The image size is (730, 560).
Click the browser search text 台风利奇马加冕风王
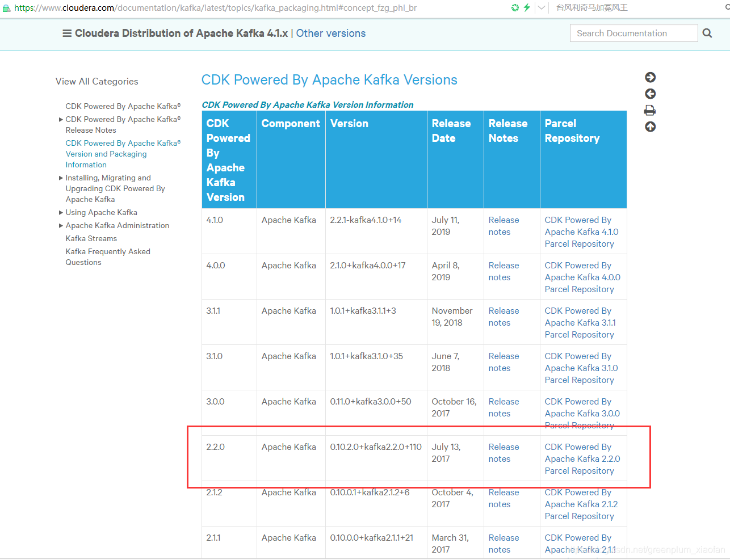point(592,7)
